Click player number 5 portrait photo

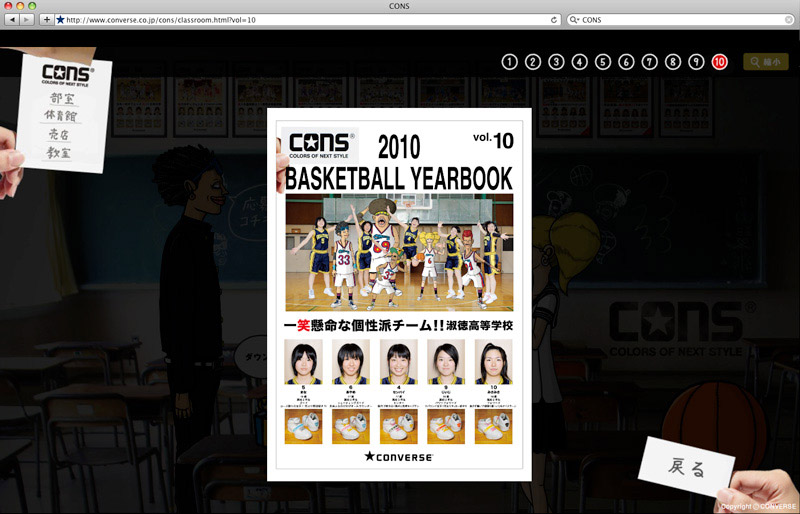[303, 362]
